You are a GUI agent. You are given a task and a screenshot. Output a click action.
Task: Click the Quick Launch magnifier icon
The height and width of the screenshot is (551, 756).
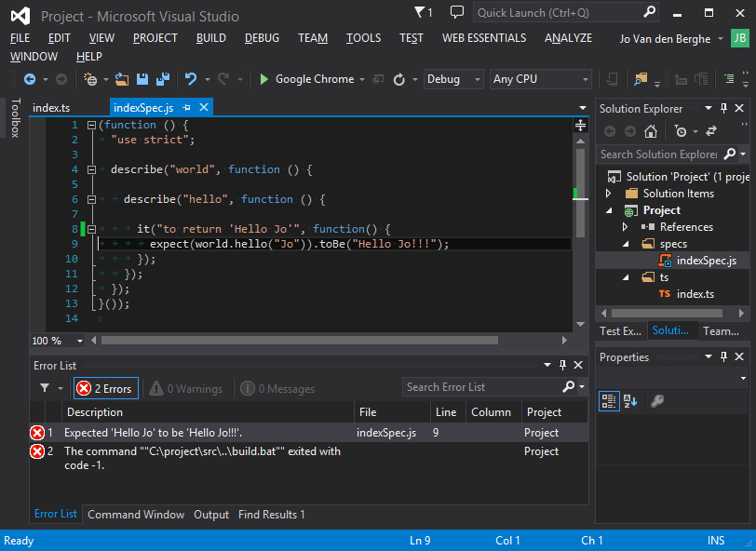click(x=650, y=12)
